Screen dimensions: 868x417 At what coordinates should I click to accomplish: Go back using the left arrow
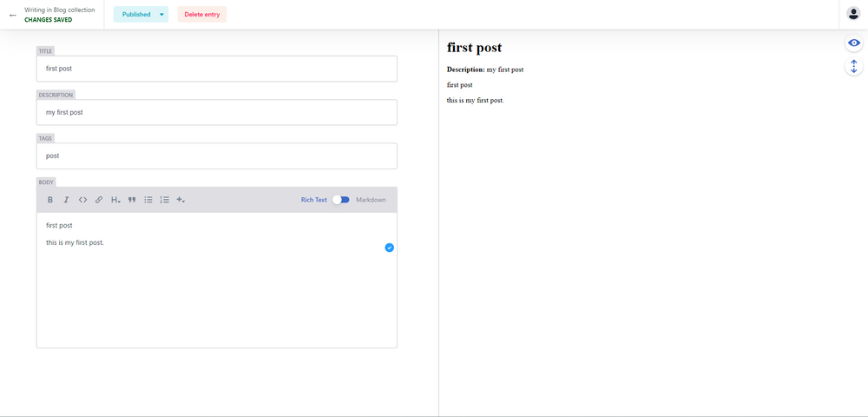(13, 15)
